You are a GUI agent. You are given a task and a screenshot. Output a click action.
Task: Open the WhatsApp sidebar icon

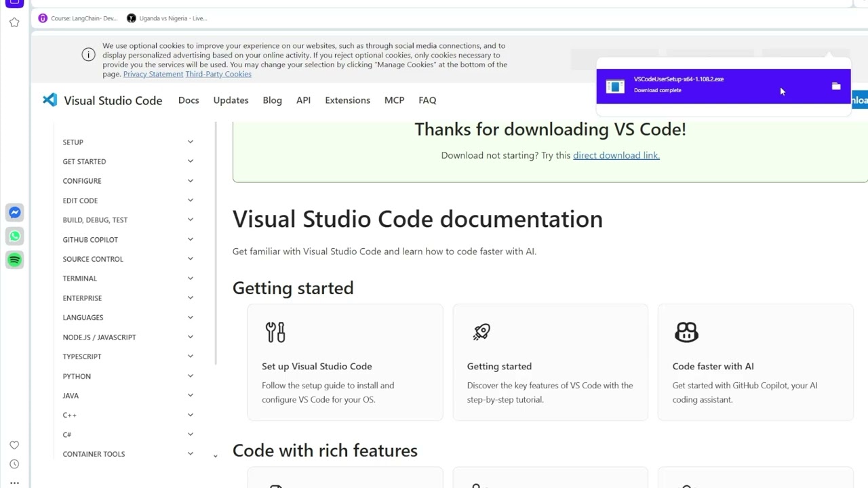click(x=14, y=237)
